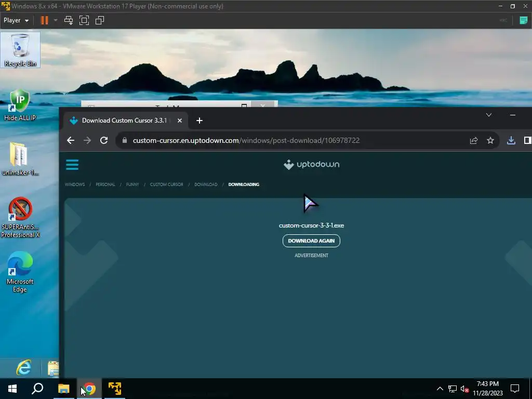Image resolution: width=532 pixels, height=399 pixels.
Task: Open the uptodown hamburger menu
Action: (x=72, y=165)
